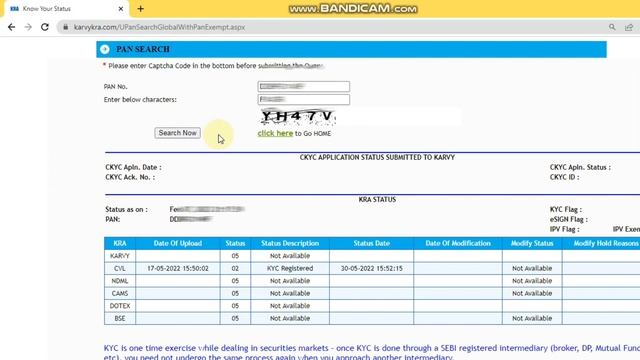Click the address bar URL
Image resolution: width=640 pixels, height=360 pixels.
159,27
